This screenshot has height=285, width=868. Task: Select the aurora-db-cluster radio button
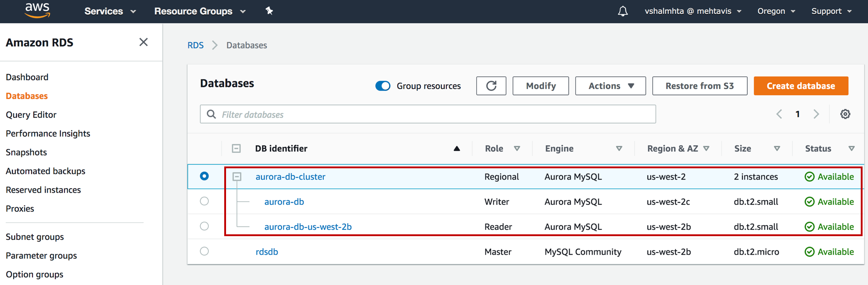204,176
